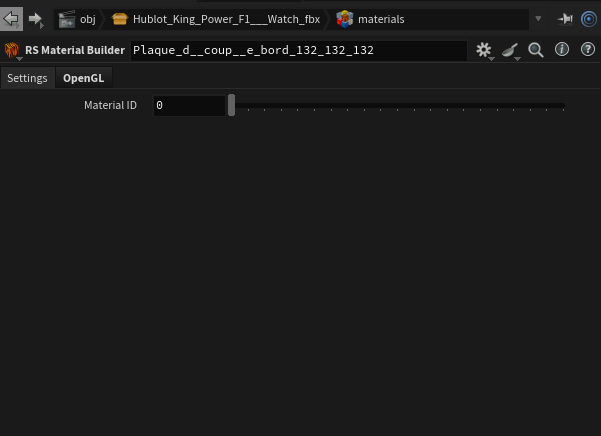601x436 pixels.
Task: Click the Material ID value field
Action: [188, 105]
